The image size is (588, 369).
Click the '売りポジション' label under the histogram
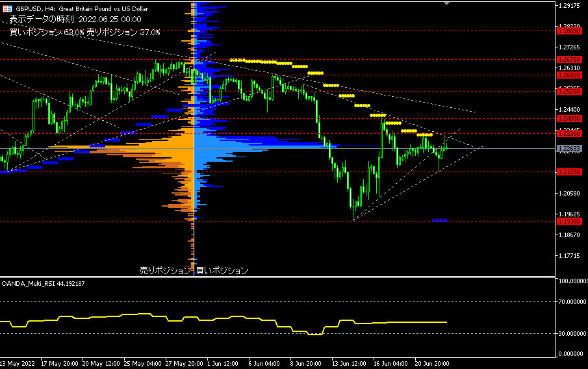pyautogui.click(x=166, y=270)
